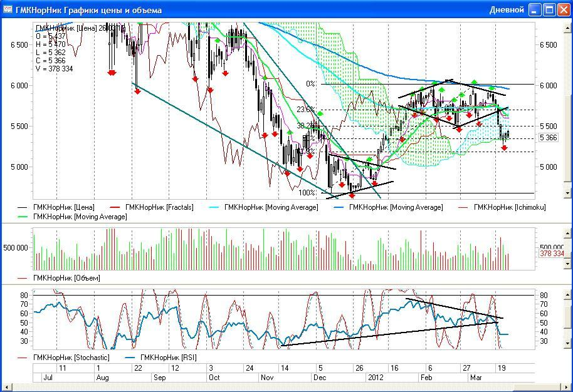The width and height of the screenshot is (573, 392).
Task: Click the oscillator pane scroll-up arrow
Action: (567, 294)
